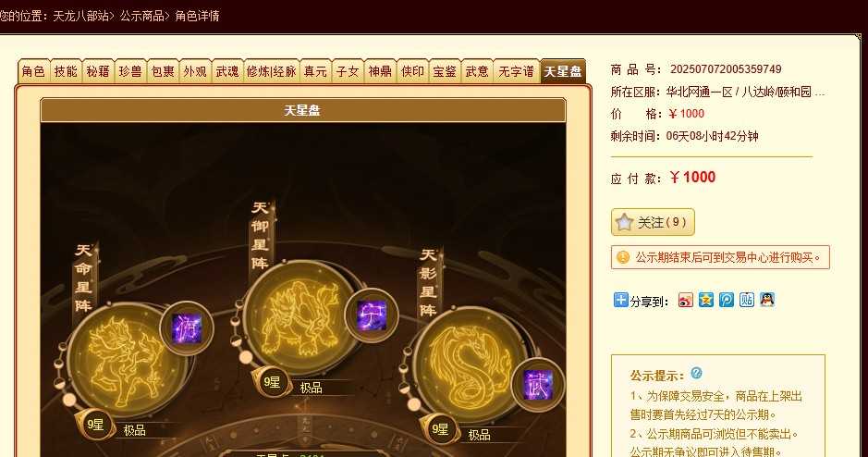Share via Tencent Weibo icon
Image resolution: width=868 pixels, height=457 pixels.
tap(727, 301)
